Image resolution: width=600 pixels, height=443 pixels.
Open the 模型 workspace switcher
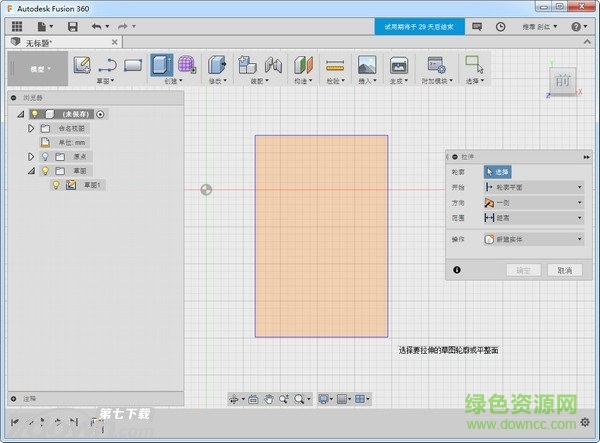click(39, 68)
